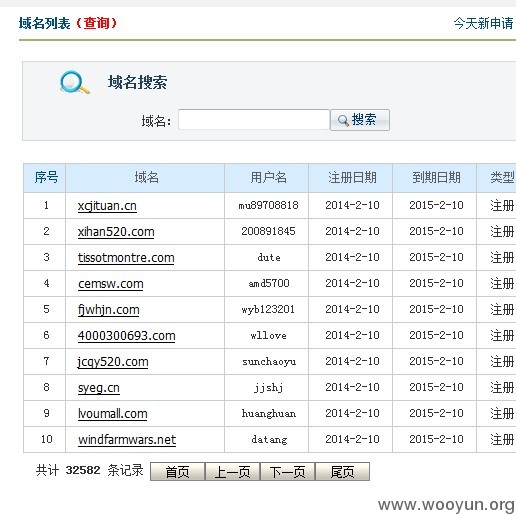Viewport: 516px width, 514px height.
Task: Open the syeg.cn domain link
Action: coord(99,388)
